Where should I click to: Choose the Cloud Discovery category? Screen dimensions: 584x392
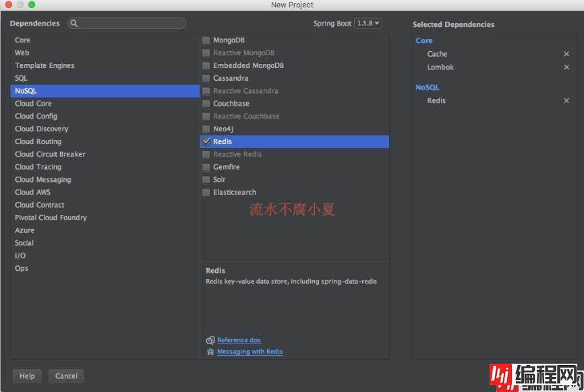coord(42,129)
